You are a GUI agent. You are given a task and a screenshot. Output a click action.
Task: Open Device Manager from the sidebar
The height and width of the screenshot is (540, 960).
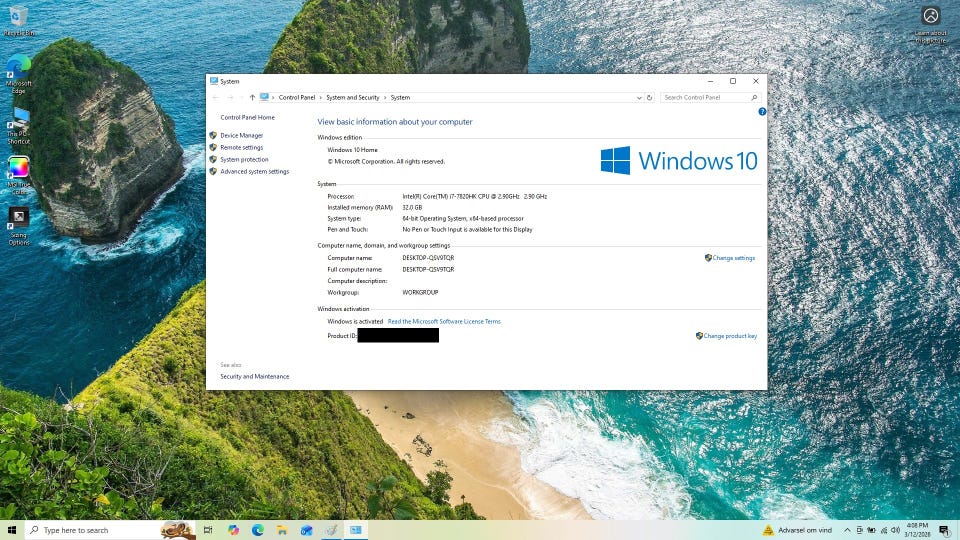tap(241, 135)
